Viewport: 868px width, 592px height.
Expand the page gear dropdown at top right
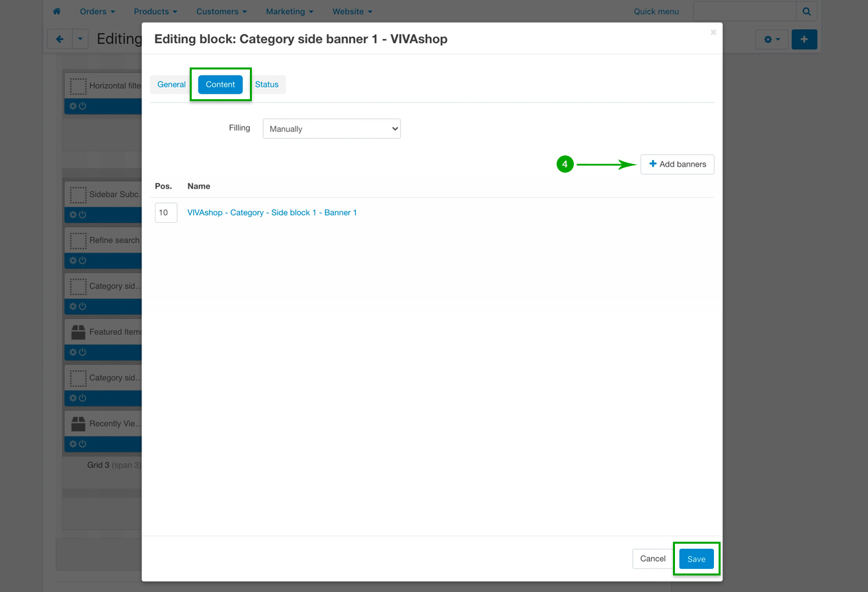coord(771,40)
